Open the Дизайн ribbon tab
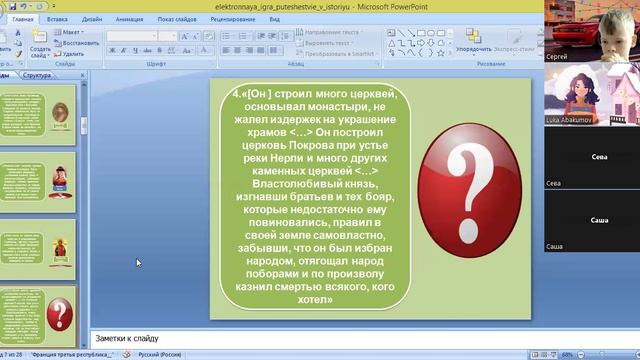The width and height of the screenshot is (640, 360). [x=92, y=19]
